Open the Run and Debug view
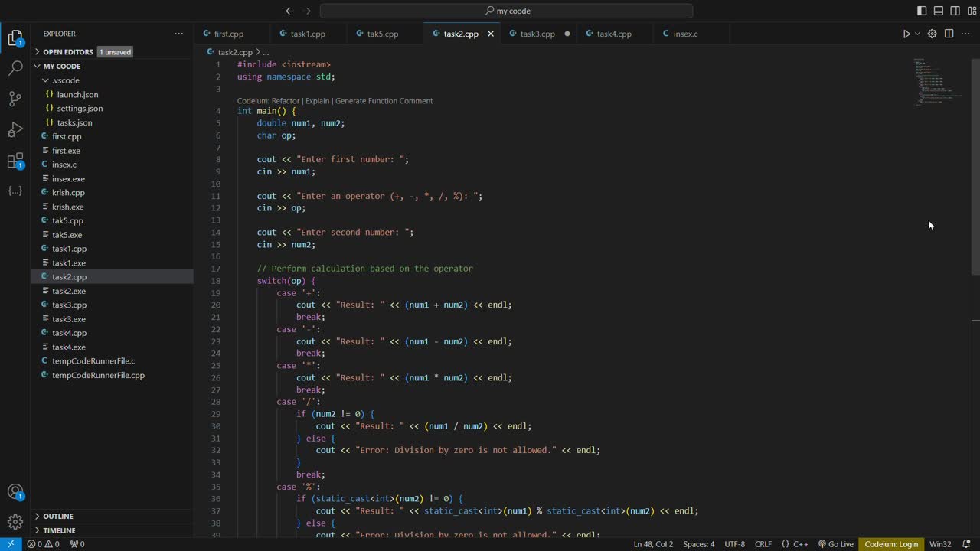The height and width of the screenshot is (551, 980). pyautogui.click(x=15, y=129)
